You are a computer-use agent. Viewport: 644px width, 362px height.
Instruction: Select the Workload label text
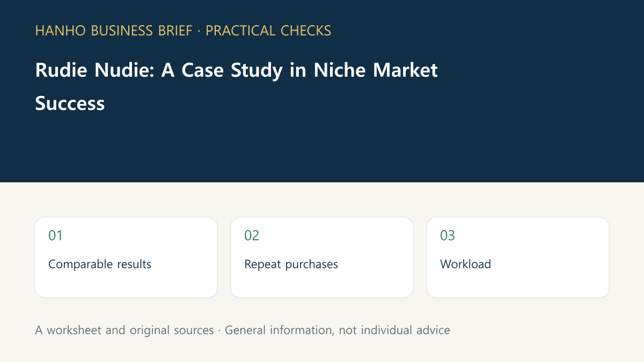pos(465,264)
